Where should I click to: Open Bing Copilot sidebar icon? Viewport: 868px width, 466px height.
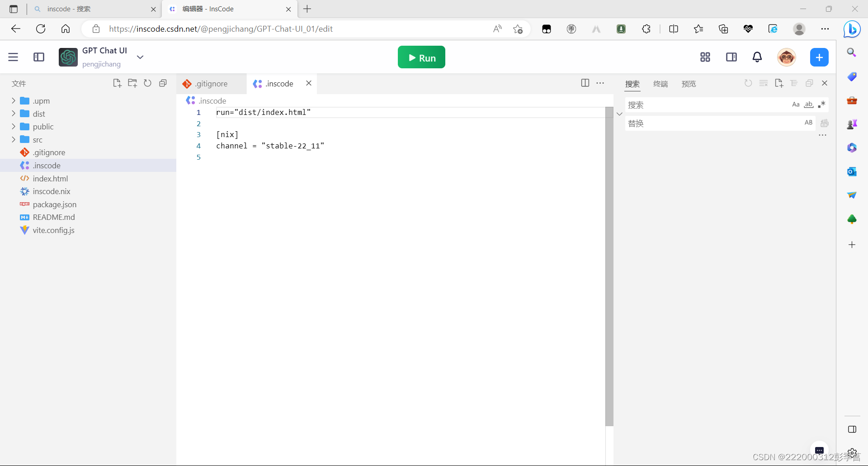coord(852,29)
